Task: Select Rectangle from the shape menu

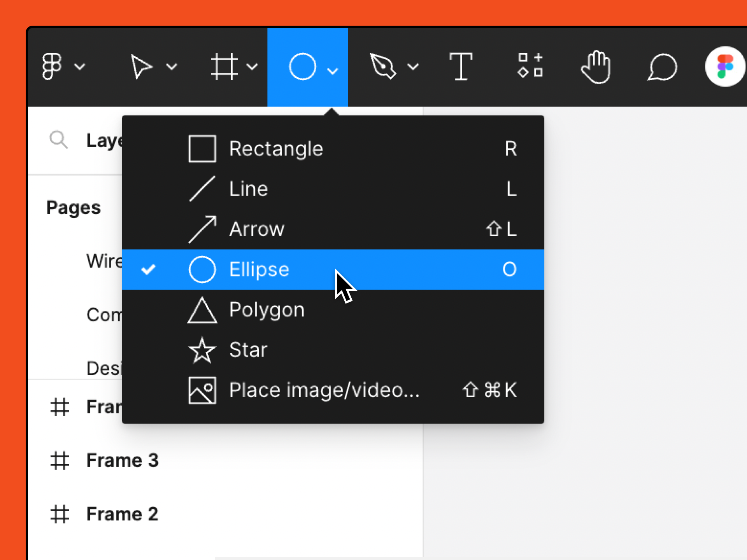Action: point(276,148)
